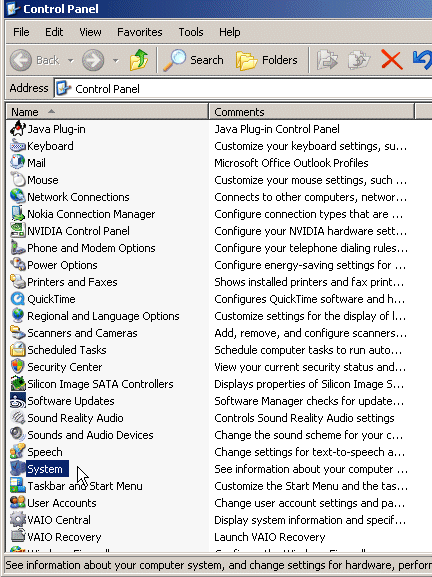
Task: Click the 'Network Connections' name text
Action: [78, 197]
